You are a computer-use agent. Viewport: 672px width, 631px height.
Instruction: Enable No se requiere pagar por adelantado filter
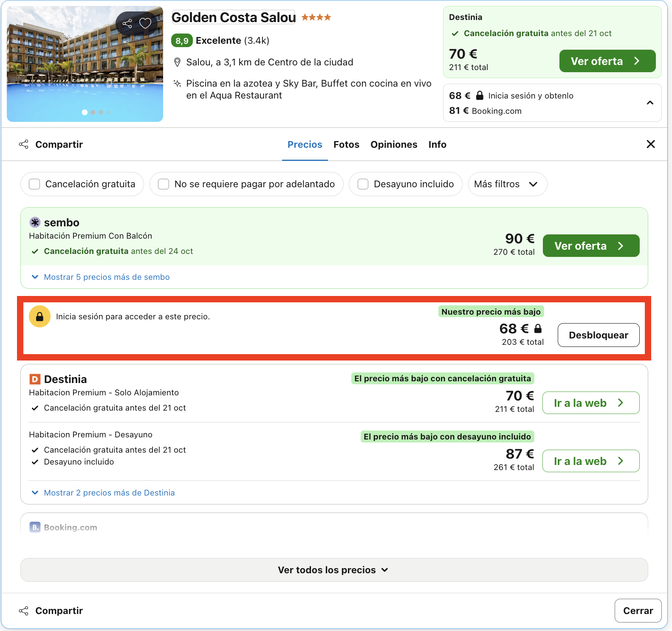[x=164, y=184]
